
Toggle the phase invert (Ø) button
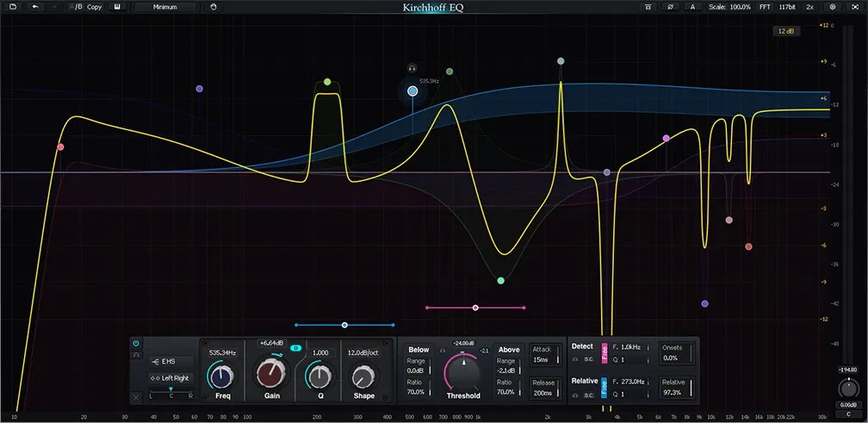(670, 7)
